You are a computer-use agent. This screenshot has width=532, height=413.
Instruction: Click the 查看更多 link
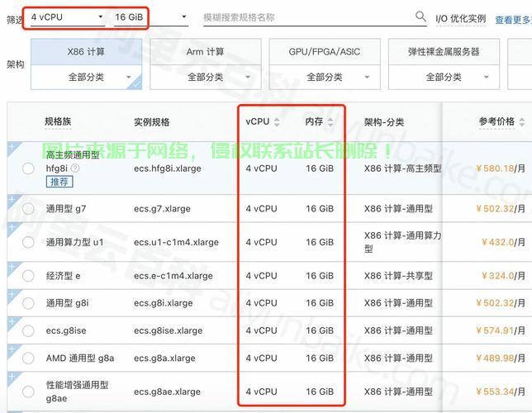pyautogui.click(x=513, y=20)
